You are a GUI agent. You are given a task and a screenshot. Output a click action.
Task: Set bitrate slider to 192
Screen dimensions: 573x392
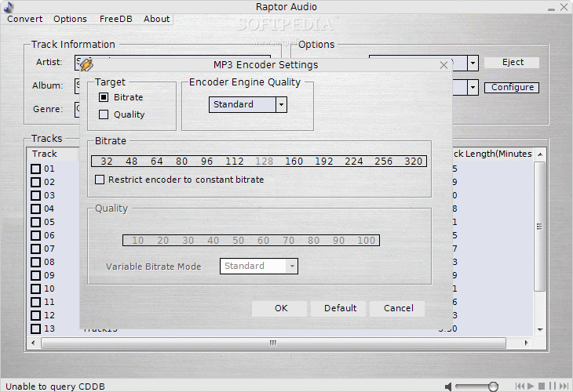click(x=323, y=162)
